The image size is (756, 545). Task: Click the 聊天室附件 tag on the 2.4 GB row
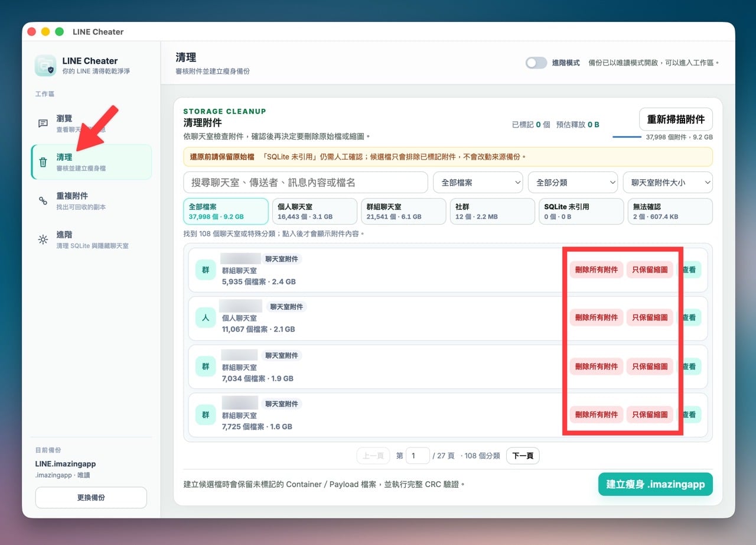(x=282, y=259)
